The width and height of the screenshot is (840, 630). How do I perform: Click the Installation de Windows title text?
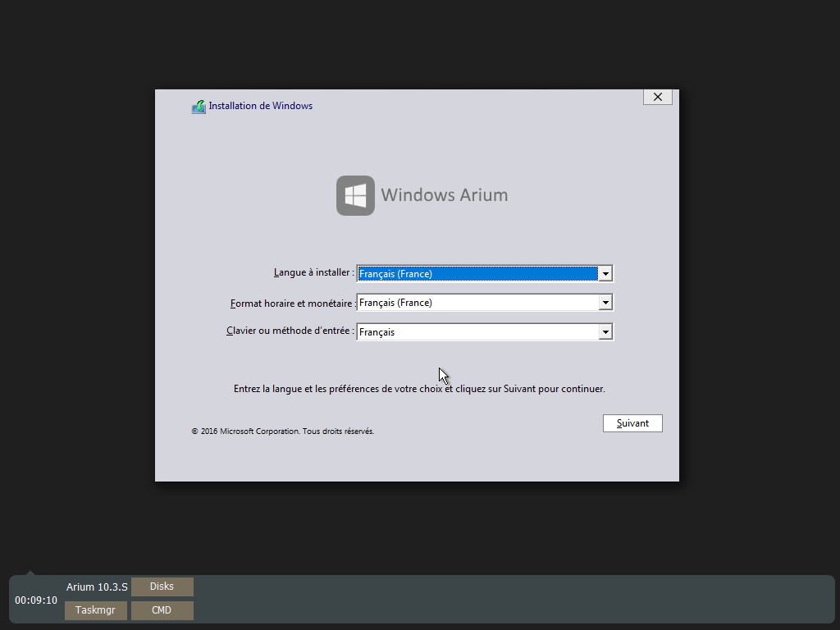pyautogui.click(x=260, y=106)
